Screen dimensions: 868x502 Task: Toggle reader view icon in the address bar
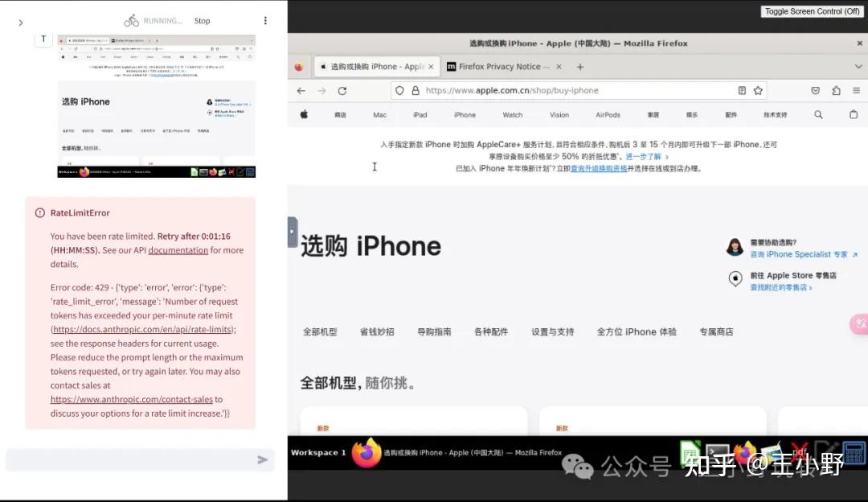click(x=742, y=91)
